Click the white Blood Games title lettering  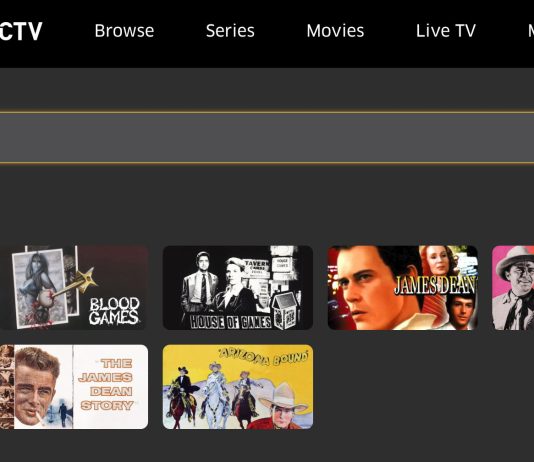point(114,311)
